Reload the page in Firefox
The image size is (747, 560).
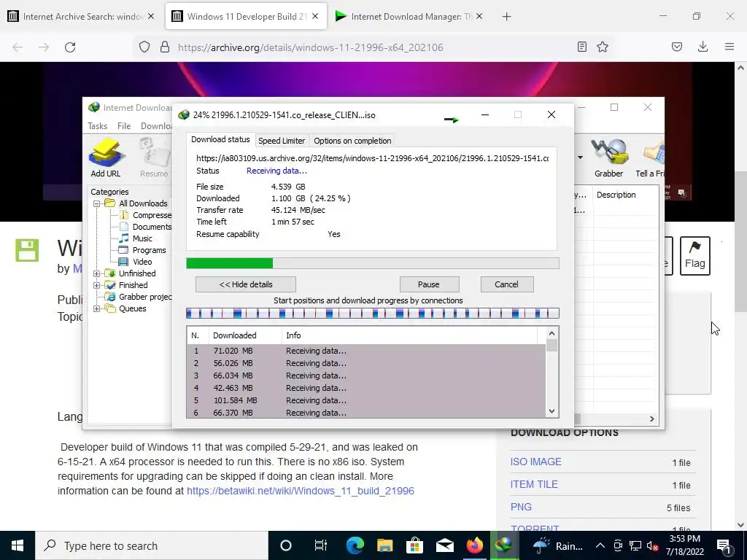tap(70, 47)
